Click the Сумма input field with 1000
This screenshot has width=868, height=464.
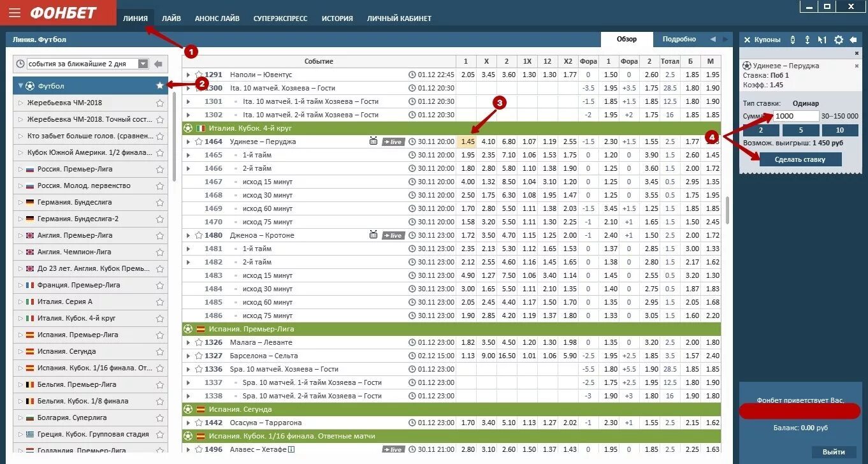point(796,116)
